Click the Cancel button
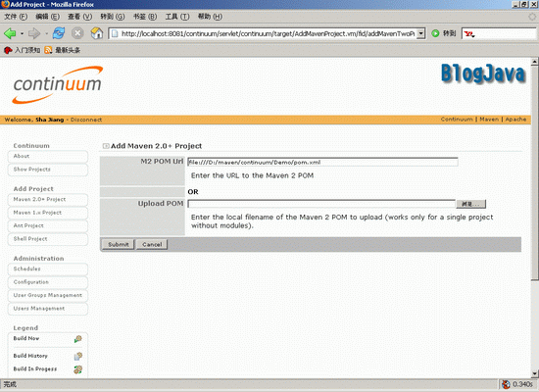Image resolution: width=539 pixels, height=392 pixels. pos(152,244)
